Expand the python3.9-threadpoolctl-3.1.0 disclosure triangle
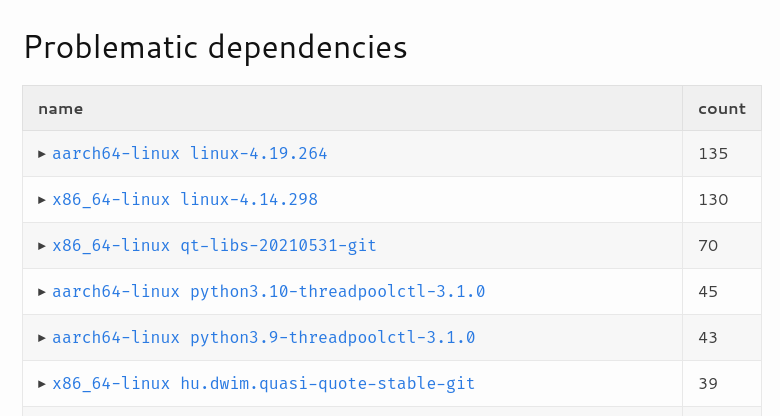Screen dimensions: 780x416 (42, 338)
